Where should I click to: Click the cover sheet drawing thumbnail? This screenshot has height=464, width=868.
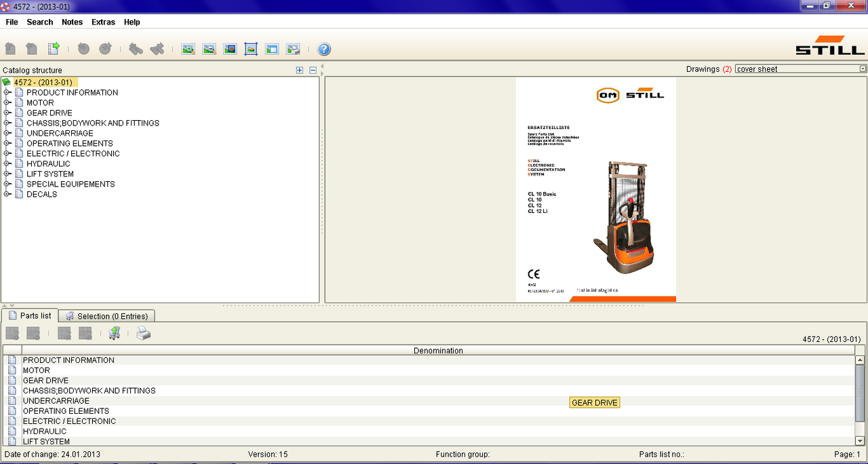pyautogui.click(x=596, y=189)
